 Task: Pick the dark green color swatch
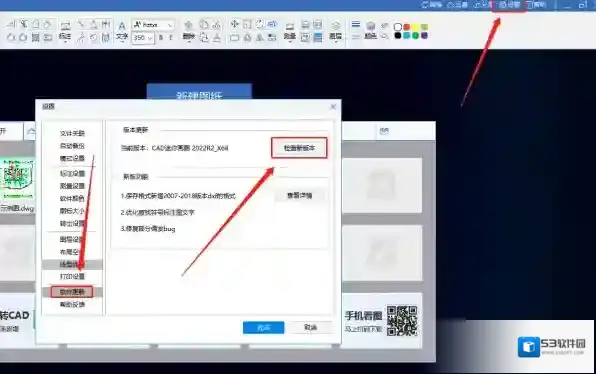pyautogui.click(x=415, y=35)
